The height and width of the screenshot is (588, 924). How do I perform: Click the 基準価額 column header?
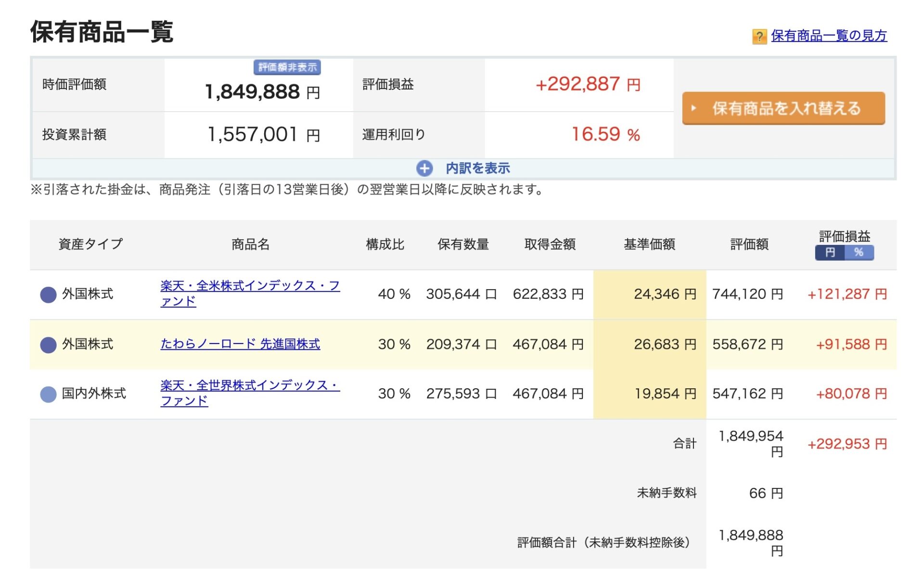point(649,244)
